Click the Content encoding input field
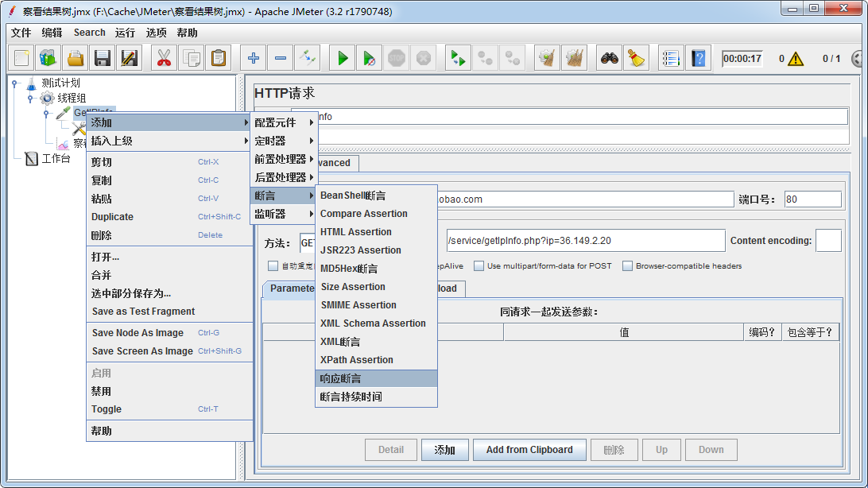 click(x=829, y=241)
